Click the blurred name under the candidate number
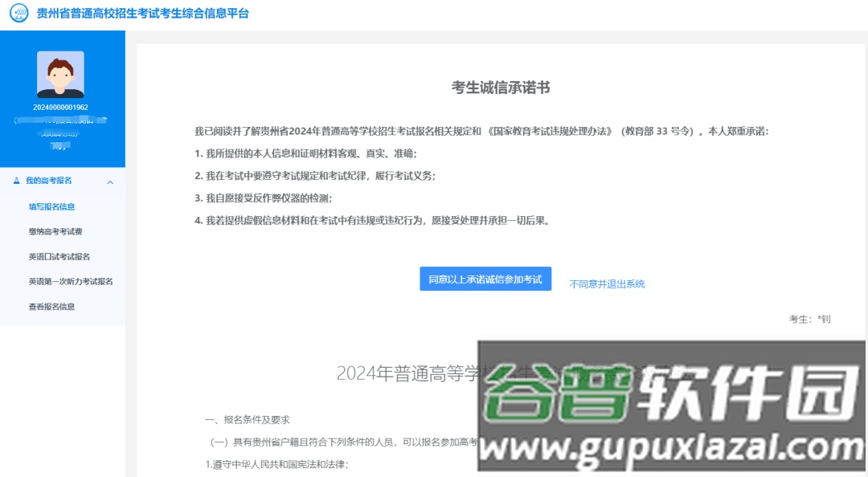 click(60, 123)
